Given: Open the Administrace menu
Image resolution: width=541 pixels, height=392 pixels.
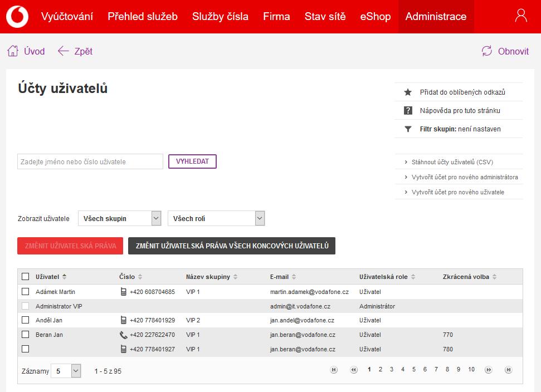Looking at the screenshot, I should pos(436,16).
